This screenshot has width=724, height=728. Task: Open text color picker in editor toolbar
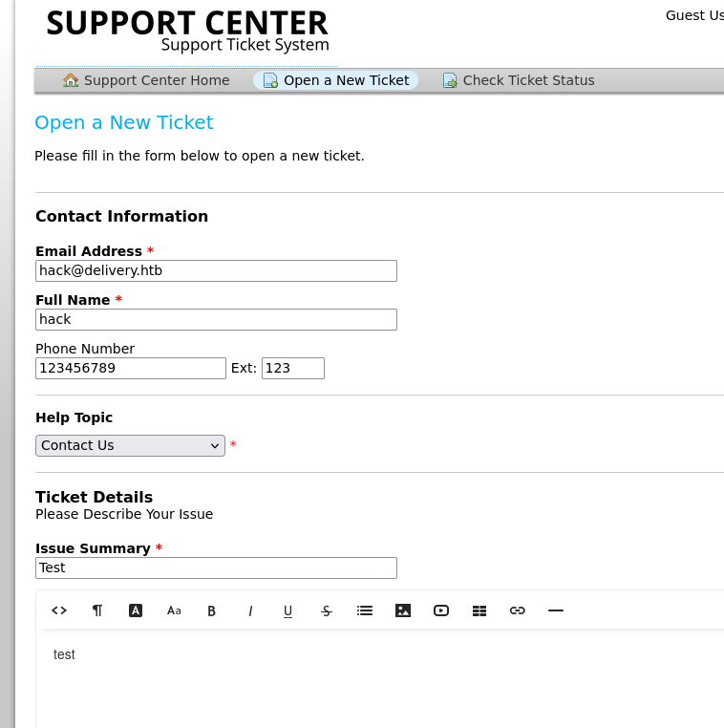point(136,610)
